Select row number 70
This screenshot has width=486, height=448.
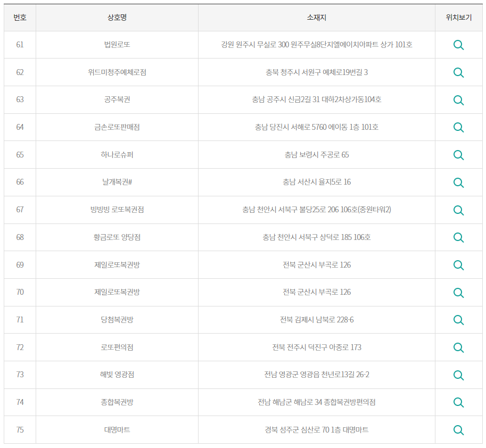coord(20,292)
